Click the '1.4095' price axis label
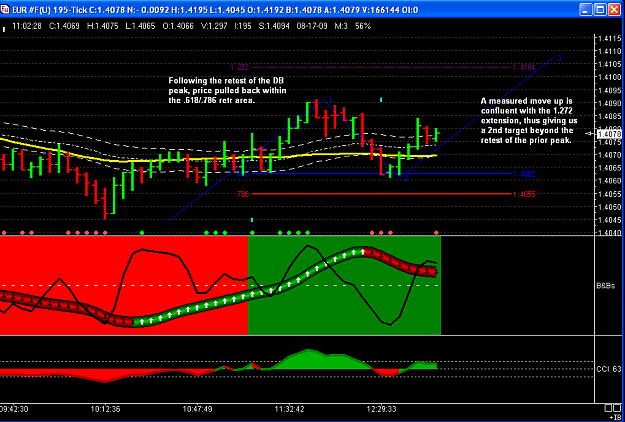 [609, 90]
